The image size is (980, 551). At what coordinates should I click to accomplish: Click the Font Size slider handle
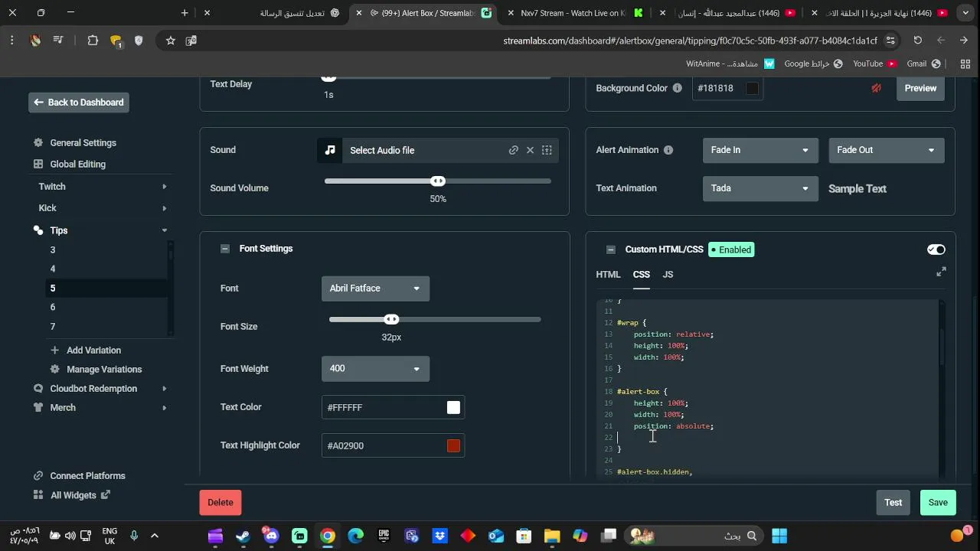391,319
